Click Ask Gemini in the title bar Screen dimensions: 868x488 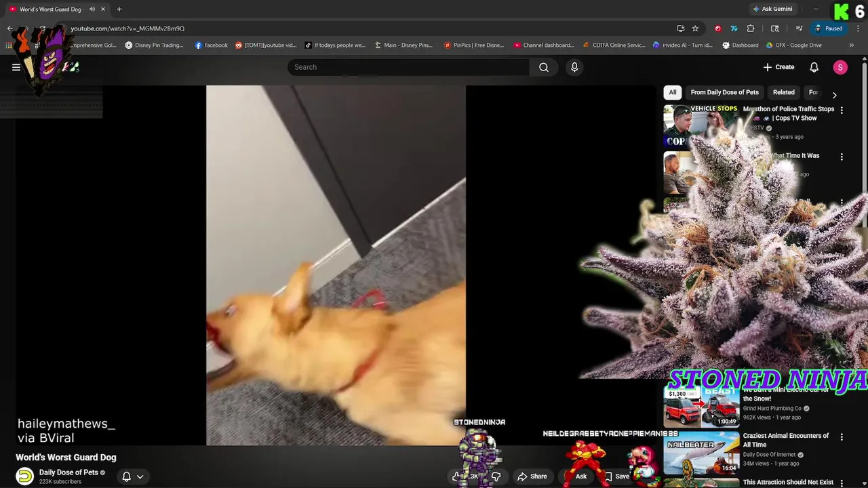[772, 9]
